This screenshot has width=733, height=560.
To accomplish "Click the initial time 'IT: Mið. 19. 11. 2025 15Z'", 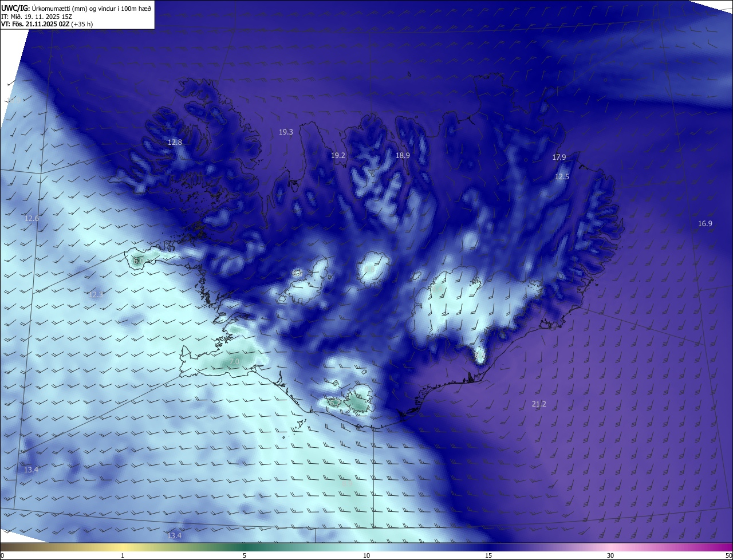I will (x=37, y=17).
